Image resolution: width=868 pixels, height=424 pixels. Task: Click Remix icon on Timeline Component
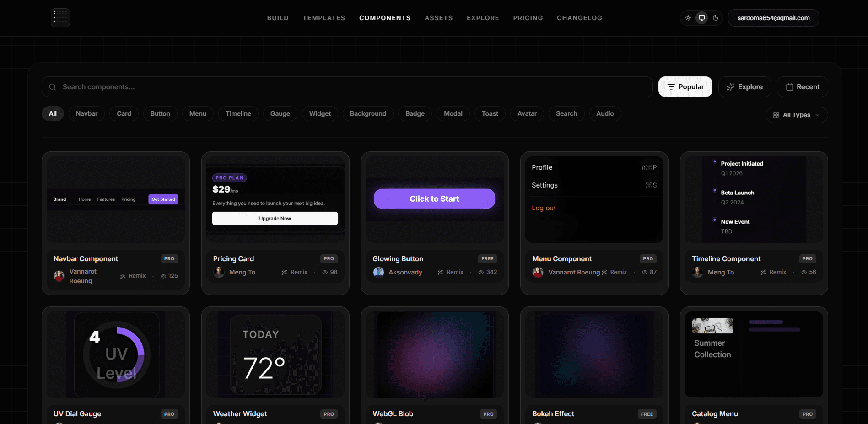[763, 272]
